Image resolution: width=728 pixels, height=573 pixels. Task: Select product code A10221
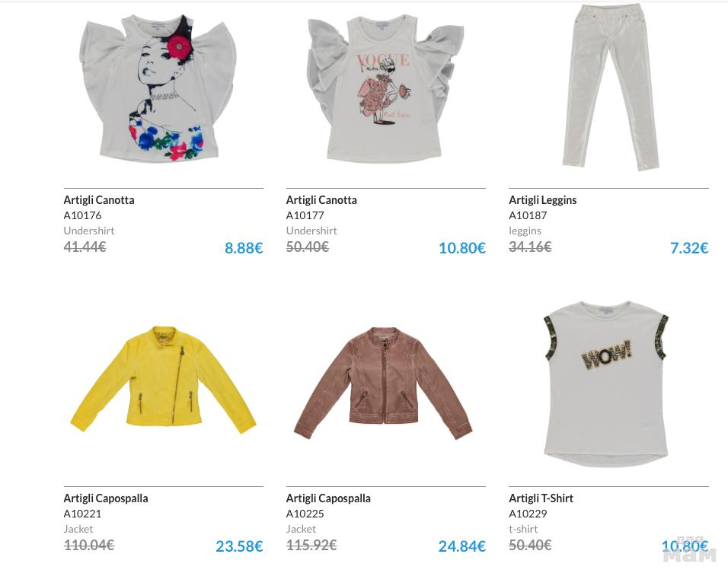tap(82, 514)
